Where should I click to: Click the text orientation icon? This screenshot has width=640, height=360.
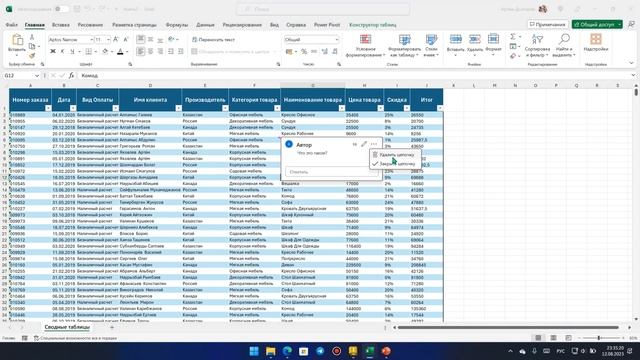(x=171, y=40)
